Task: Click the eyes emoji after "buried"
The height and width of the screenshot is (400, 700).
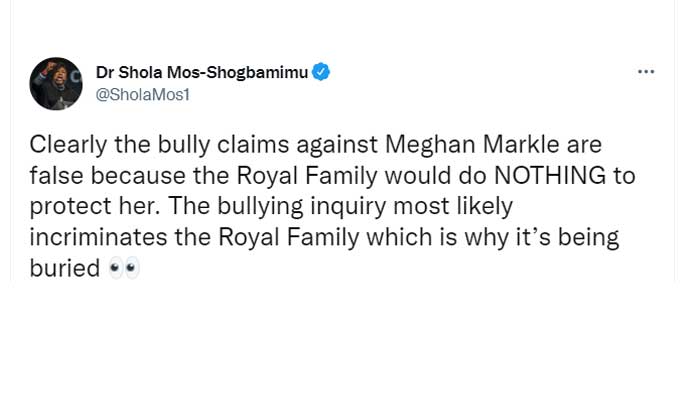Action: tap(124, 269)
